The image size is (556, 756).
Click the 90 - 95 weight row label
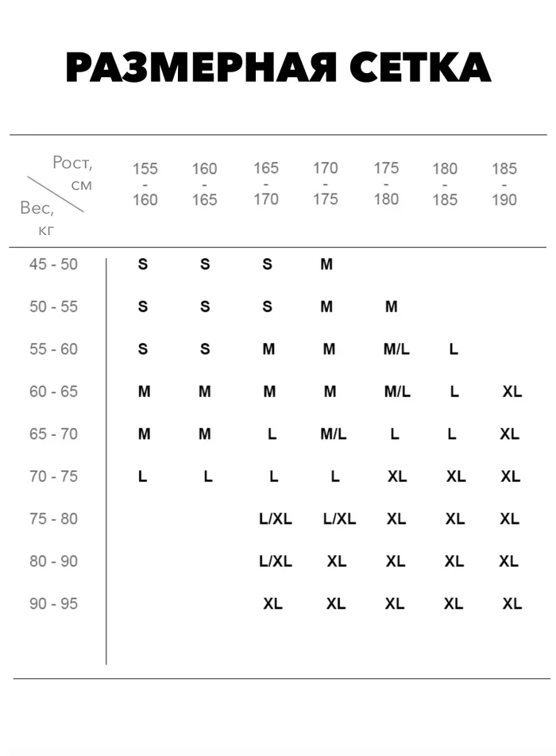tap(54, 604)
